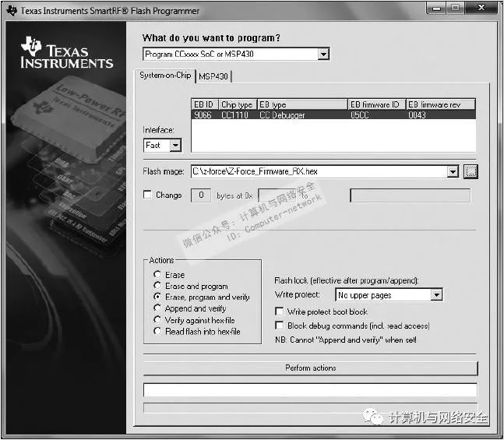Click the Flash image path text field

coord(319,171)
